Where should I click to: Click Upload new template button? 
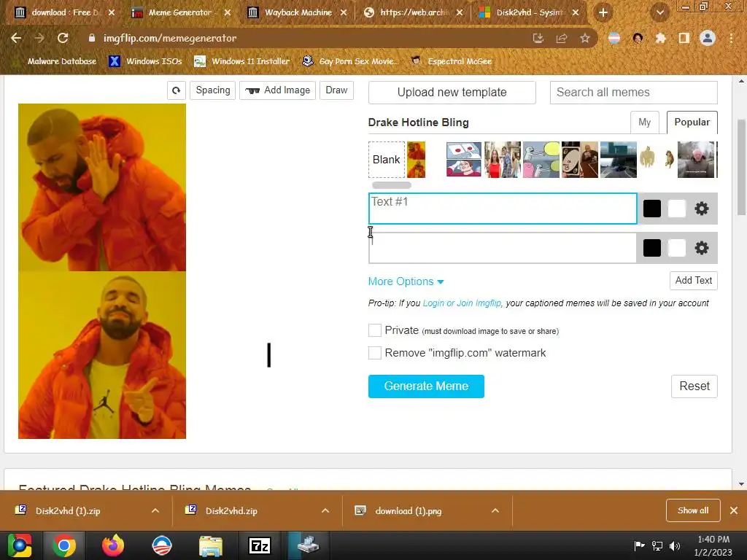tap(452, 93)
